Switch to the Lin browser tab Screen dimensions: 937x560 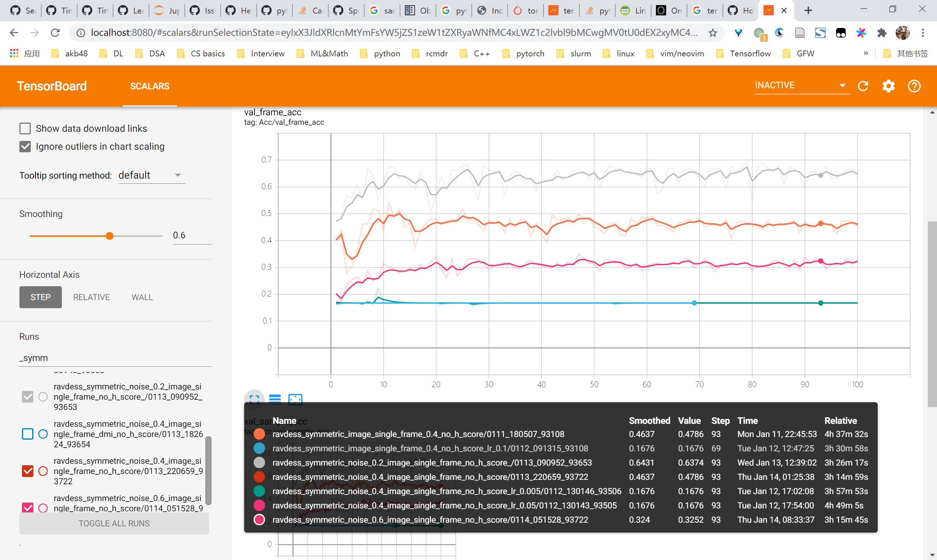click(633, 11)
